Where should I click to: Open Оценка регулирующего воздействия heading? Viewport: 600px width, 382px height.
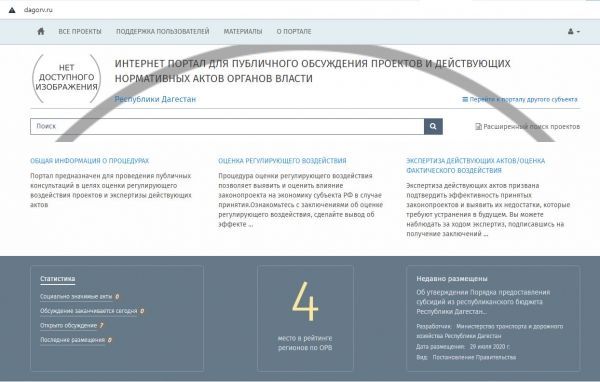point(282,161)
